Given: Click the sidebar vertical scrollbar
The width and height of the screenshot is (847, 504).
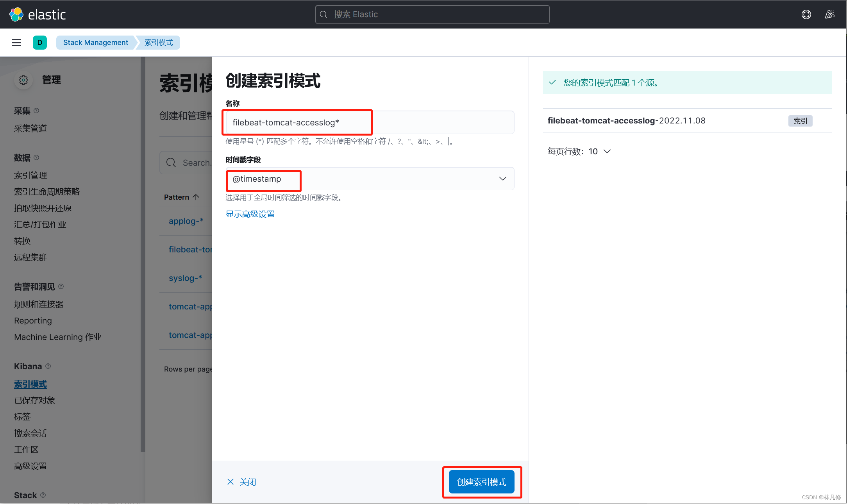Looking at the screenshot, I should (x=143, y=254).
